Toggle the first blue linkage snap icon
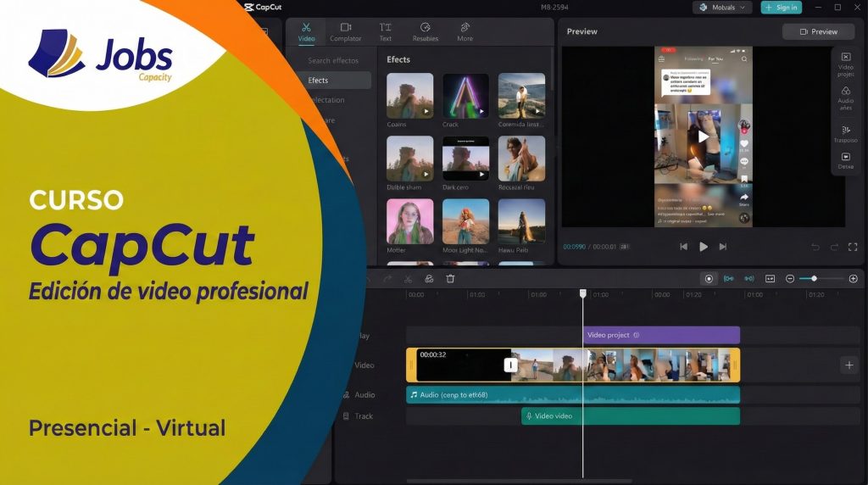 [x=729, y=279]
